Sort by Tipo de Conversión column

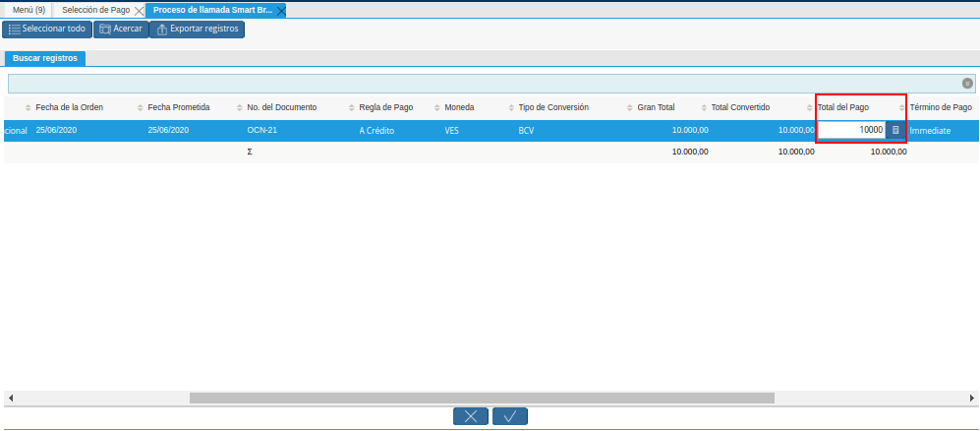coord(553,107)
